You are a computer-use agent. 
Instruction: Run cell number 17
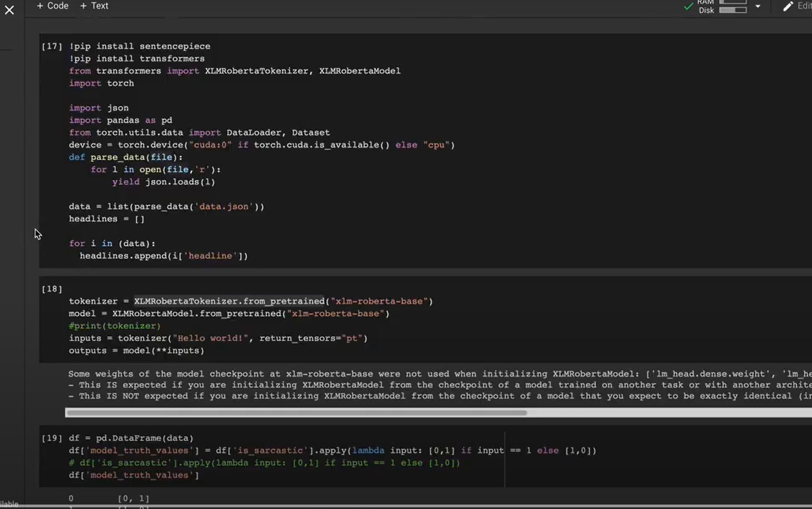(52, 47)
